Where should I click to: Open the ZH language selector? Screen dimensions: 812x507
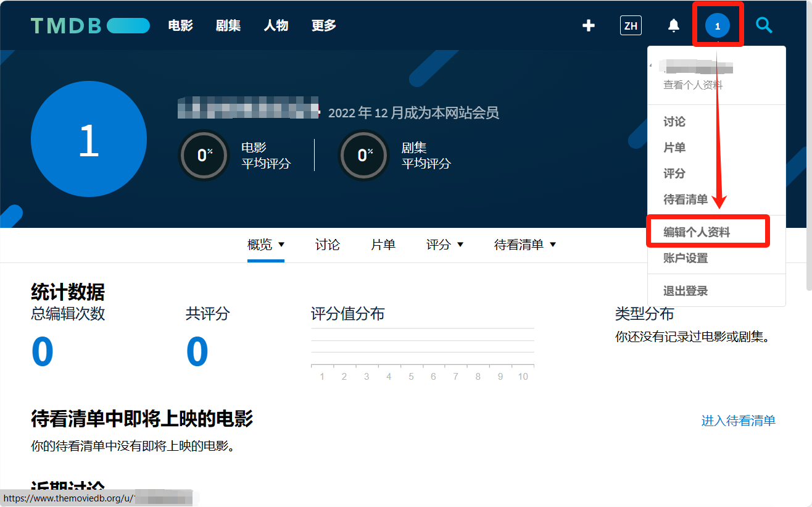coord(631,25)
